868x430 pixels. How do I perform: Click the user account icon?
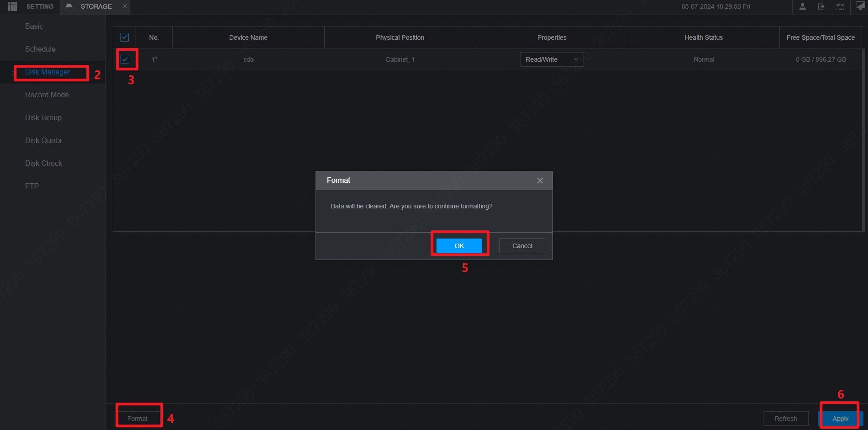tap(803, 6)
